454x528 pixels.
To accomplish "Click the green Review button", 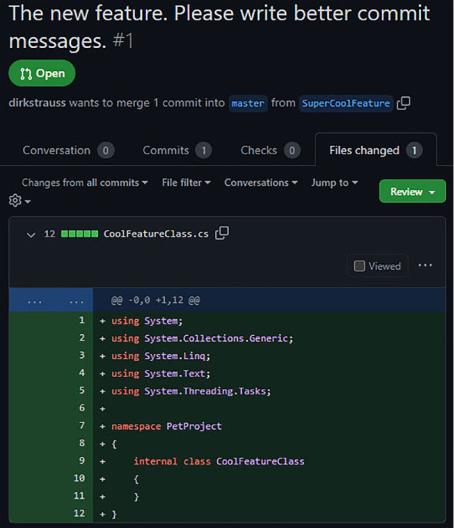I will pyautogui.click(x=412, y=191).
